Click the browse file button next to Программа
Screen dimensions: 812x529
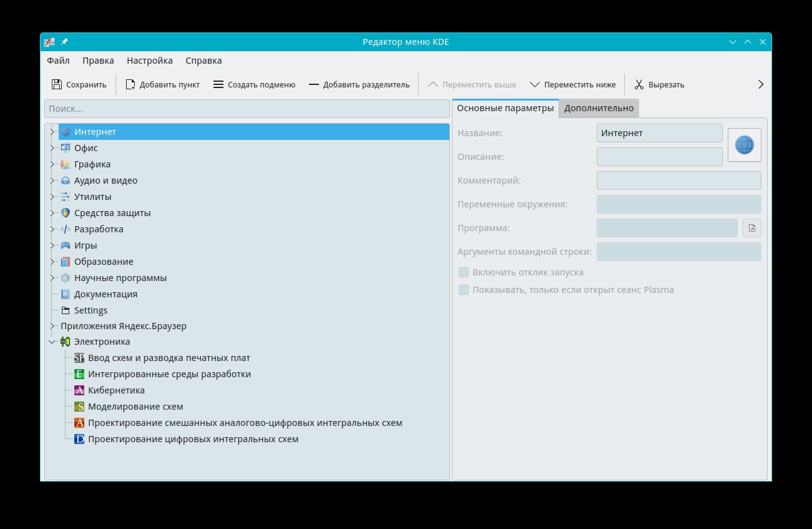tap(752, 228)
